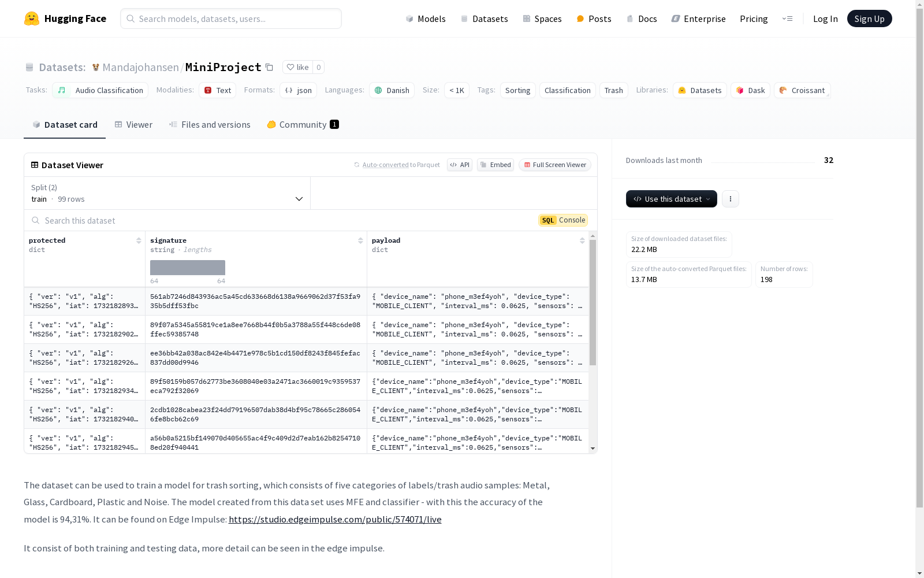Click the dataset viewer table scrollbar
Image resolution: width=924 pixels, height=578 pixels.
[x=593, y=302]
